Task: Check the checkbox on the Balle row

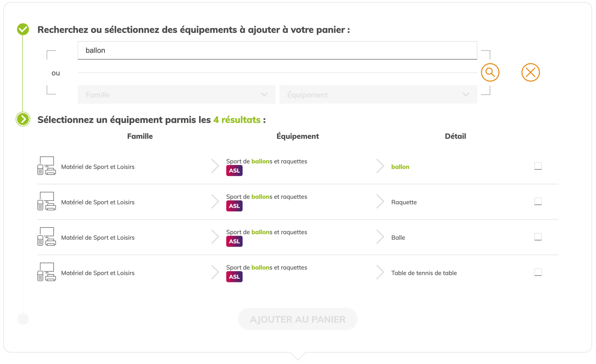Action: pyautogui.click(x=538, y=237)
